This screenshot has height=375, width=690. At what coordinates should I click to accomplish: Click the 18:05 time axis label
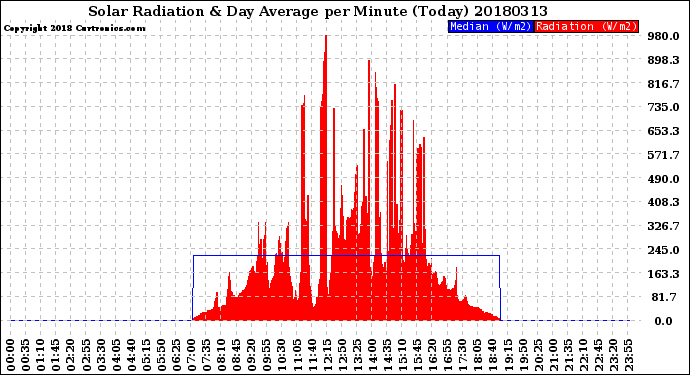pos(477,355)
